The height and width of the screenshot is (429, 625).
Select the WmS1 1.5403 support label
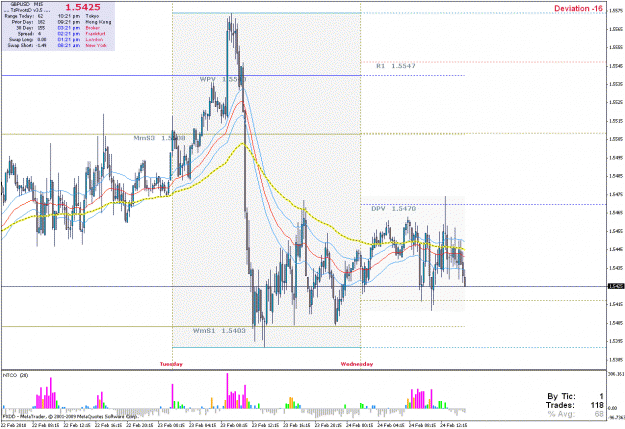coord(219,331)
